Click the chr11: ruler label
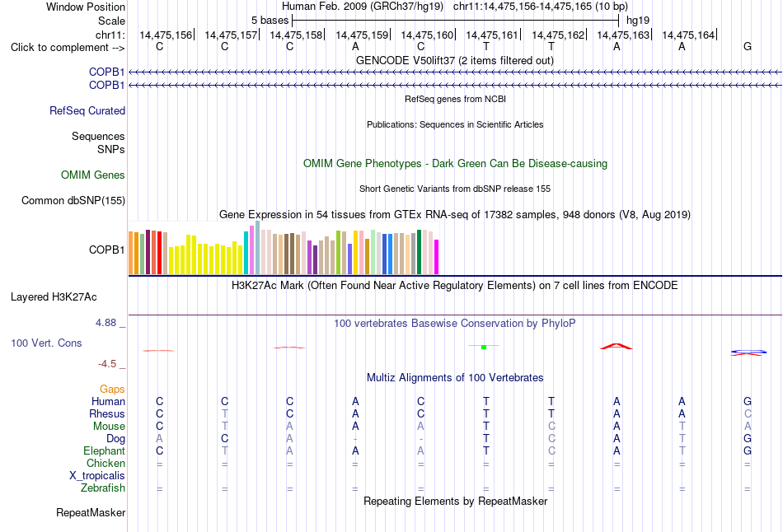The image size is (783, 532). pos(110,35)
